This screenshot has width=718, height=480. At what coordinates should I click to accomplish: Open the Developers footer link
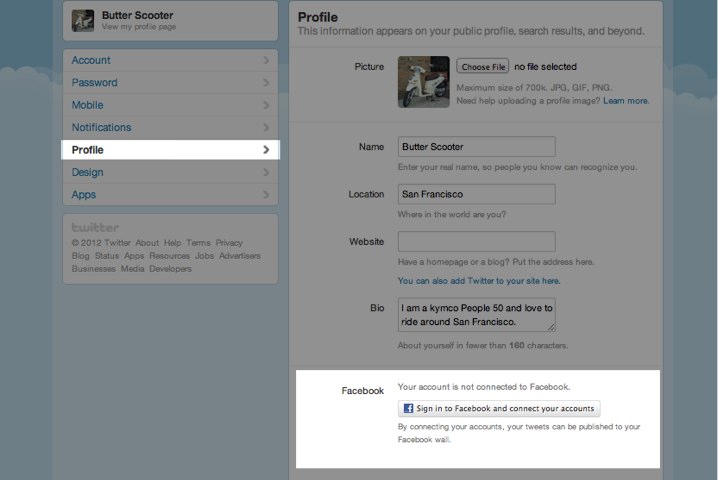(x=170, y=268)
